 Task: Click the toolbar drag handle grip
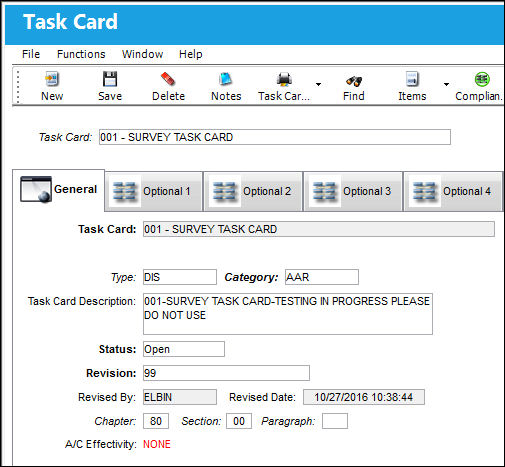coord(18,86)
